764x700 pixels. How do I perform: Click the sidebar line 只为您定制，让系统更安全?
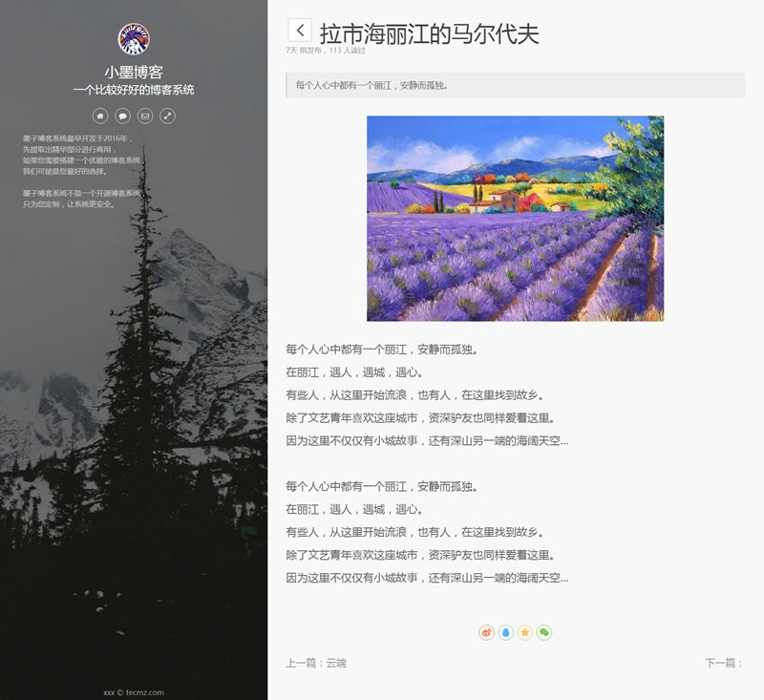69,204
